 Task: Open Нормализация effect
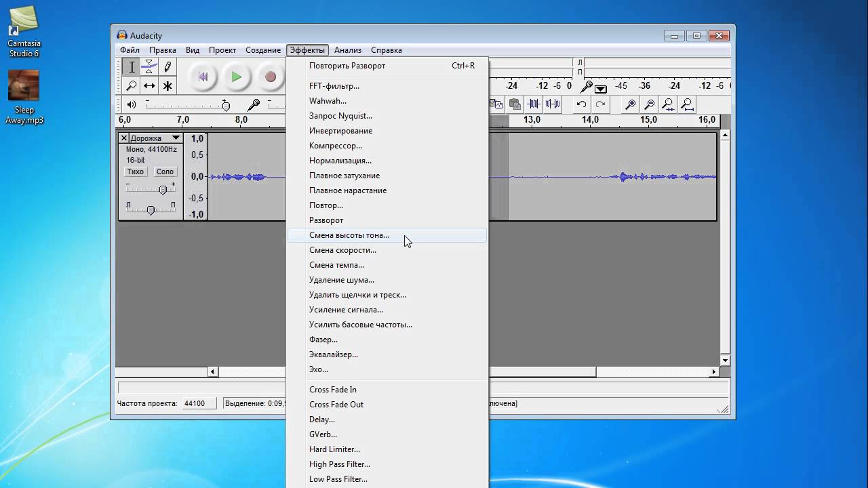pyautogui.click(x=387, y=161)
